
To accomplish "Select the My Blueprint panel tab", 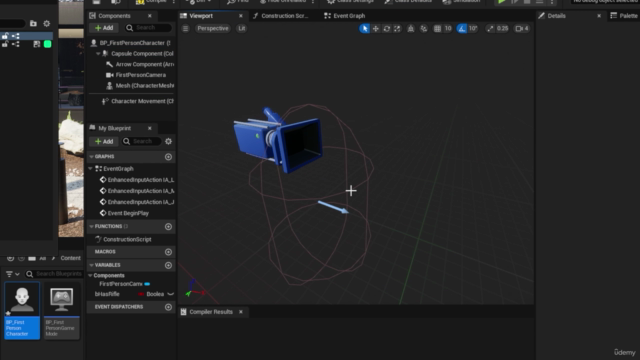I will click(x=115, y=128).
